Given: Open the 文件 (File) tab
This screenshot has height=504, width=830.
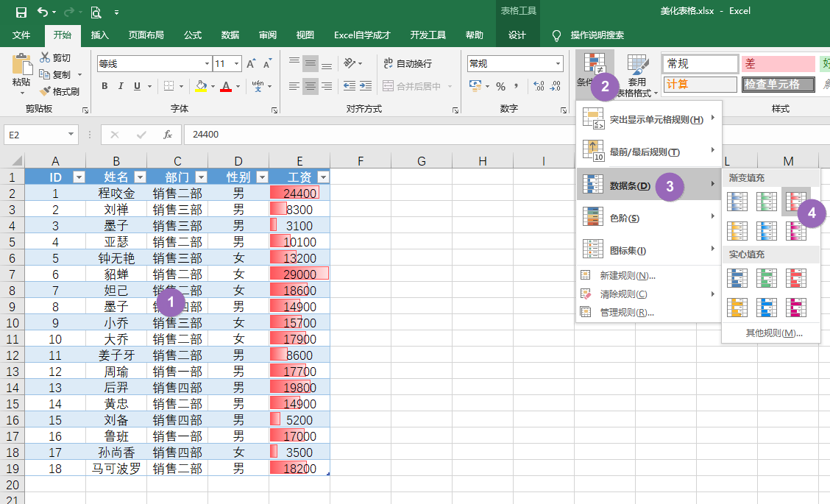Looking at the screenshot, I should (21, 35).
